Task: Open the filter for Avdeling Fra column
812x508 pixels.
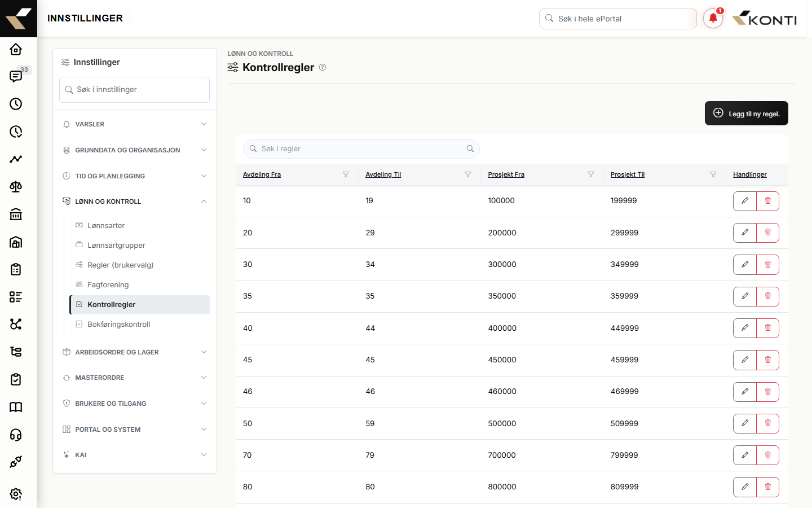Action: tap(346, 174)
